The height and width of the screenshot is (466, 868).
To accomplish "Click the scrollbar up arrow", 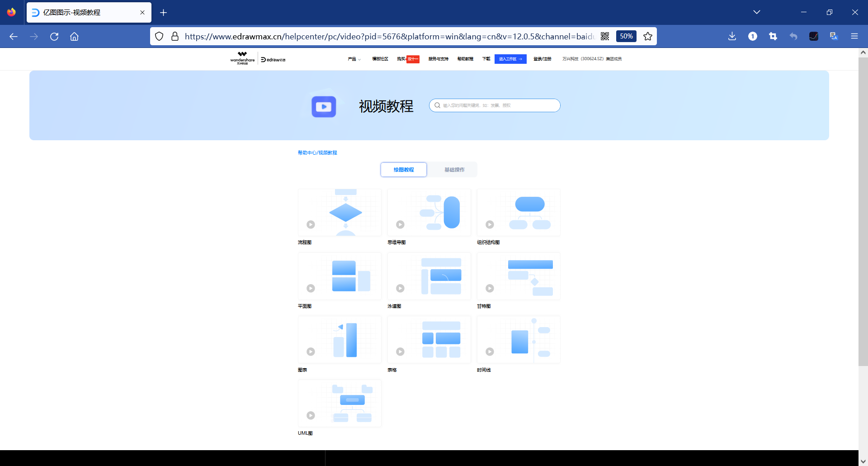I will point(863,52).
